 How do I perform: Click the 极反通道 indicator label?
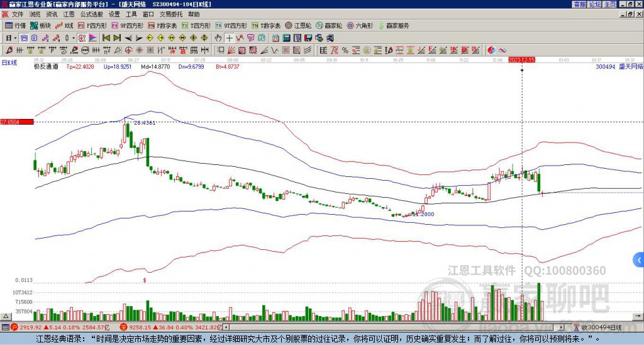click(46, 66)
